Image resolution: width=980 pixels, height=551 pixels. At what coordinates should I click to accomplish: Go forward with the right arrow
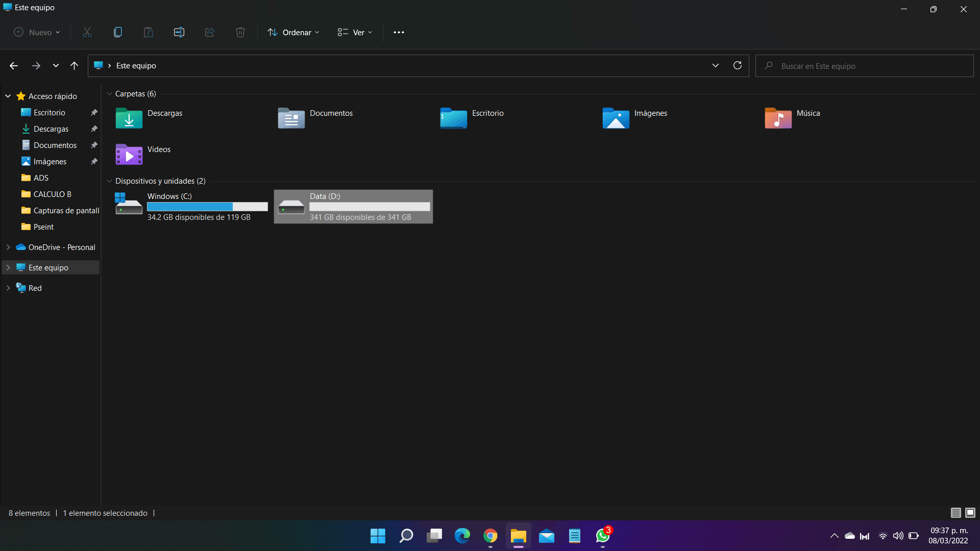pos(36,66)
